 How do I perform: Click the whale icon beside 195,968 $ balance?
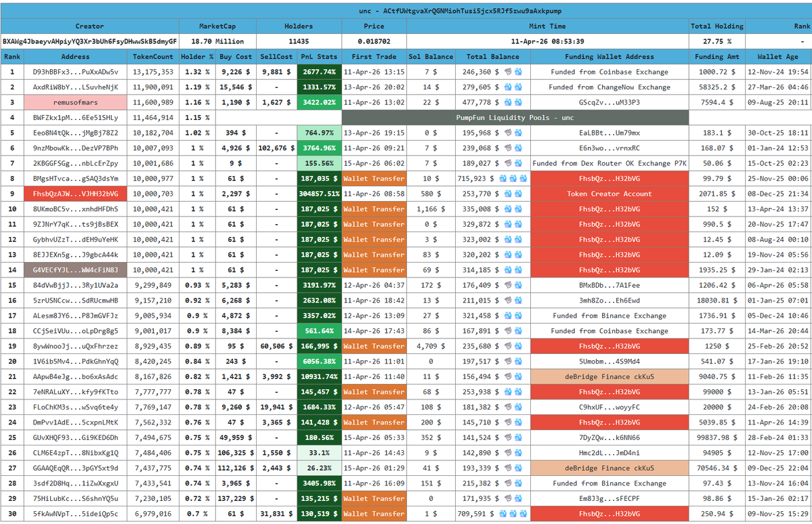click(x=518, y=133)
